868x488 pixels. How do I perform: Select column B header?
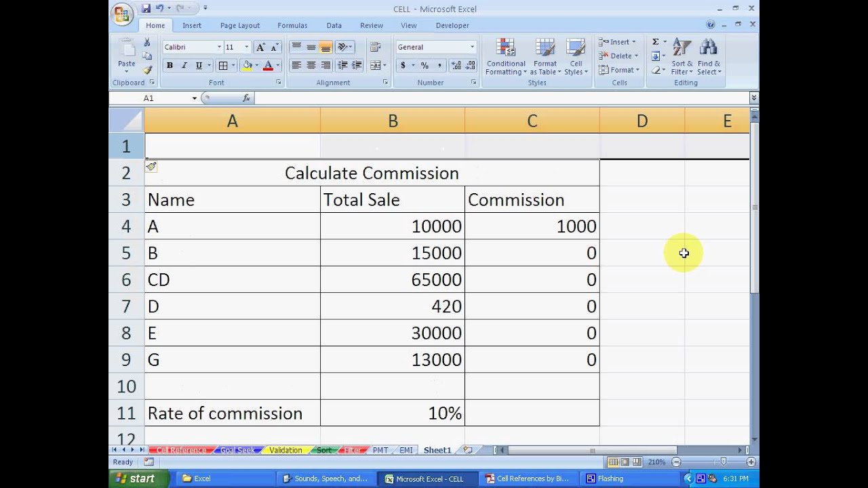[393, 121]
